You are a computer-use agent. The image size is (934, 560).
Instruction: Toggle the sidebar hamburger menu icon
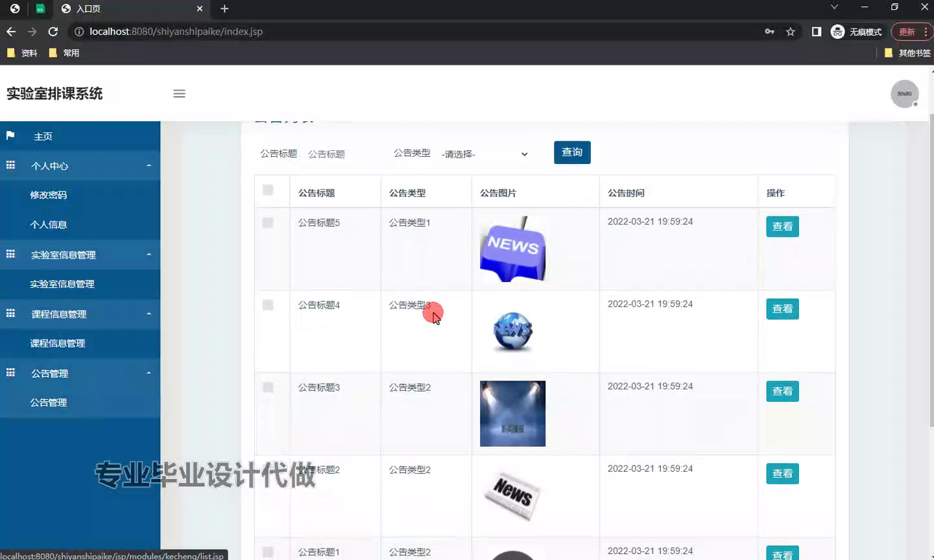point(179,93)
